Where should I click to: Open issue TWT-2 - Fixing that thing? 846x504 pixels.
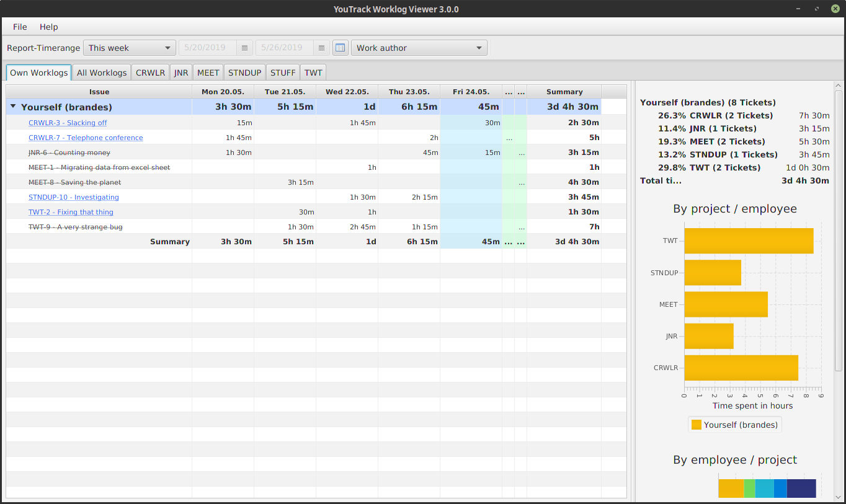point(71,212)
